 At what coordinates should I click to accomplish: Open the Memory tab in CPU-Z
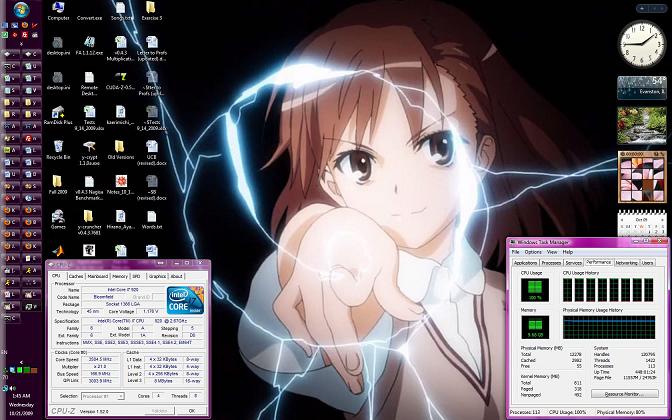120,275
